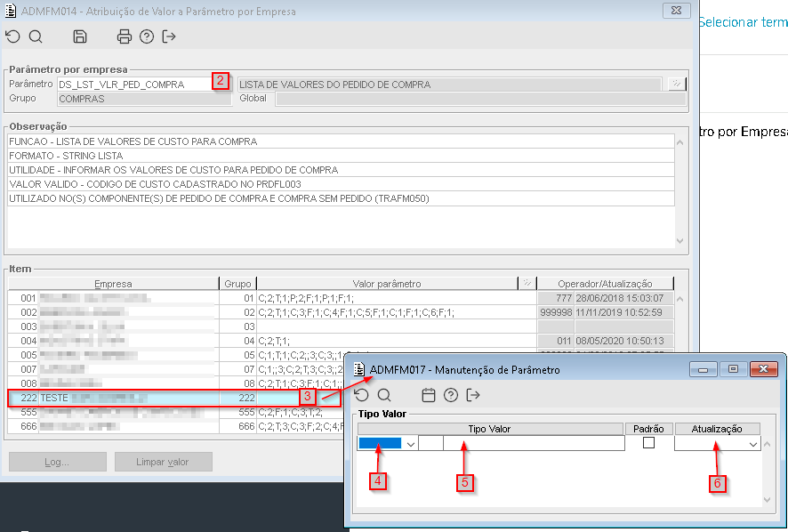
Task: Click the Grupo field showing COMPRAS
Action: 144,99
